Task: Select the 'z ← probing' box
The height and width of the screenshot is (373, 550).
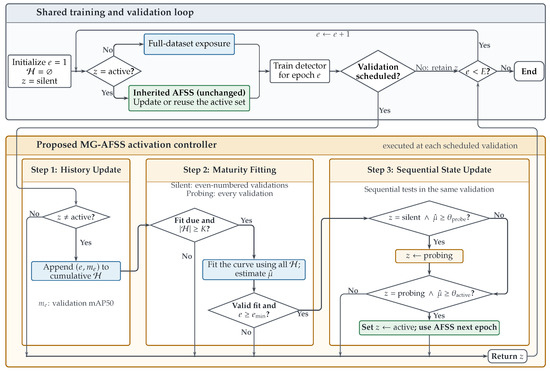Action: click(x=429, y=256)
